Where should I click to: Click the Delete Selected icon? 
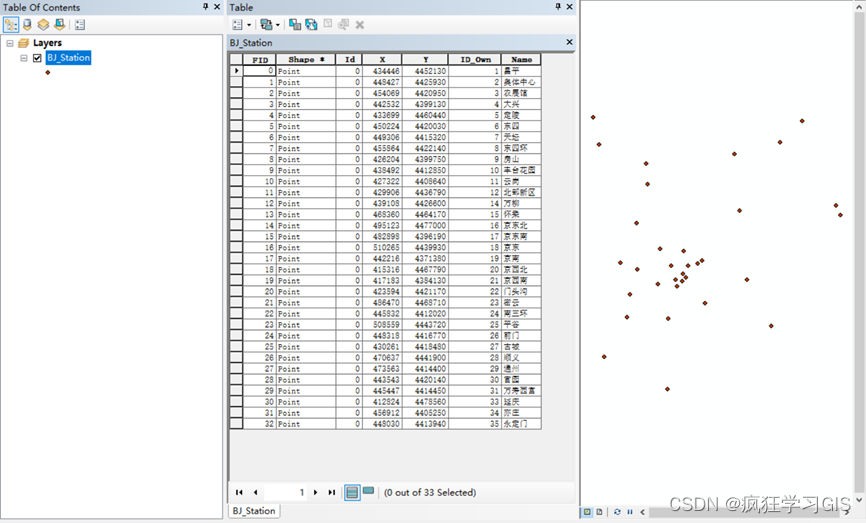tap(360, 25)
